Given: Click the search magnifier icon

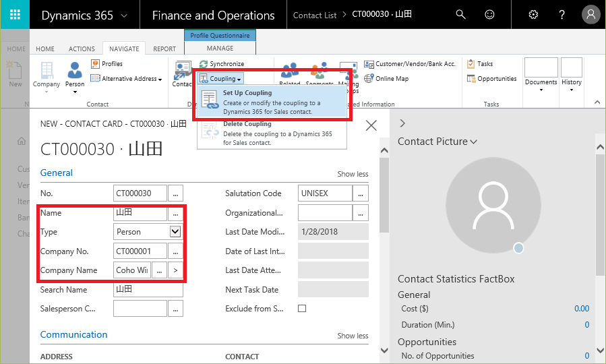Looking at the screenshot, I should pos(460,15).
